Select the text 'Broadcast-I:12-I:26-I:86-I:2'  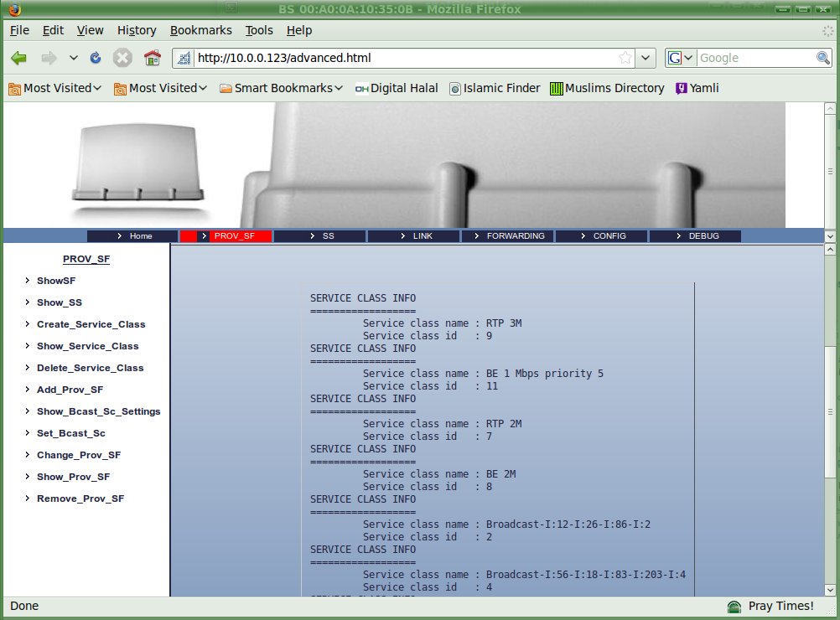pos(568,524)
